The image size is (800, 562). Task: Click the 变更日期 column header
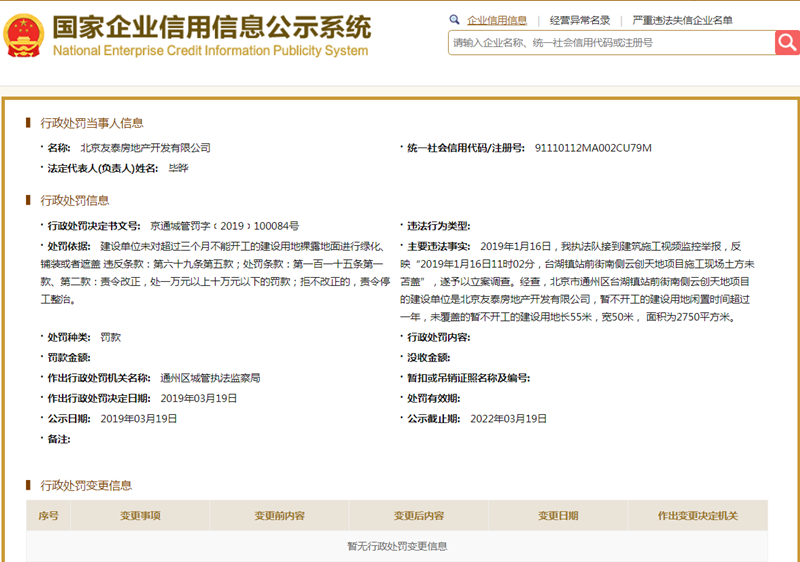pos(558,515)
